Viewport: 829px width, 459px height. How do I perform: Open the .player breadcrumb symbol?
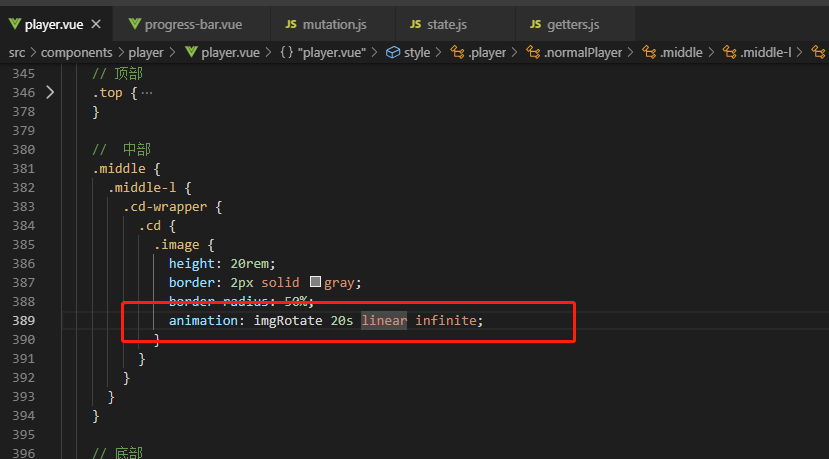pos(487,52)
